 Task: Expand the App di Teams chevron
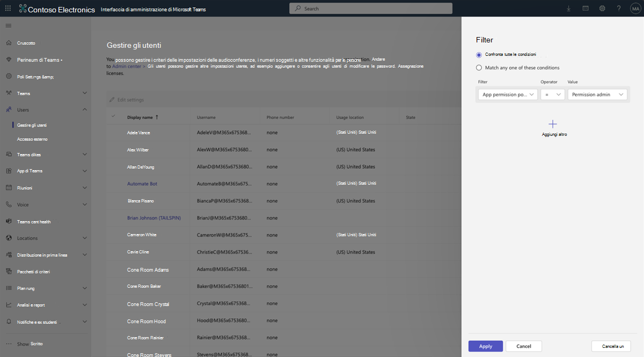pos(84,171)
